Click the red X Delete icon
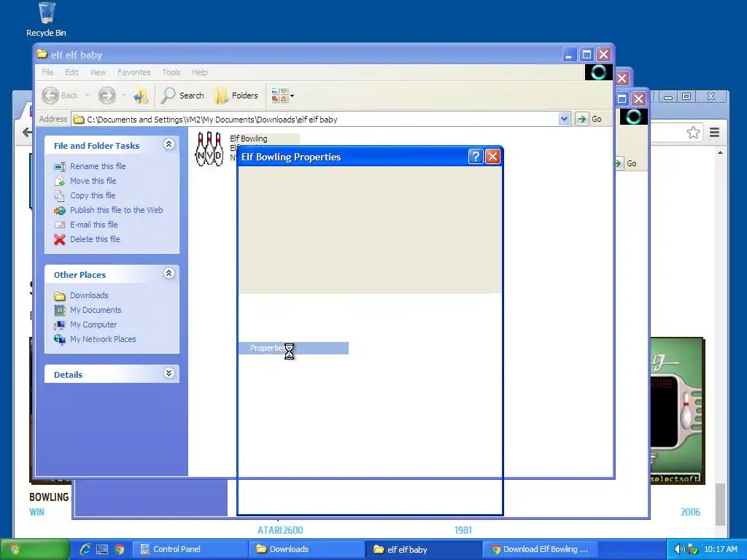 click(x=60, y=239)
